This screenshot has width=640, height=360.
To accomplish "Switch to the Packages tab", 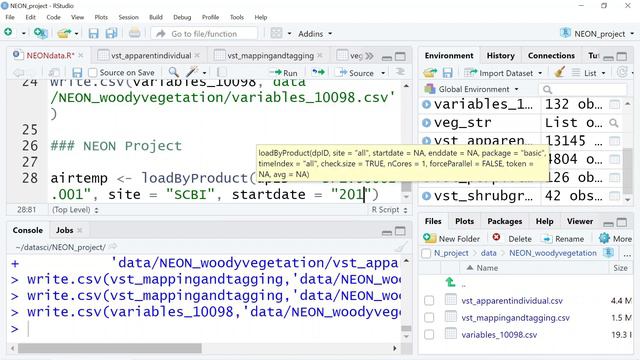I will tap(504, 221).
